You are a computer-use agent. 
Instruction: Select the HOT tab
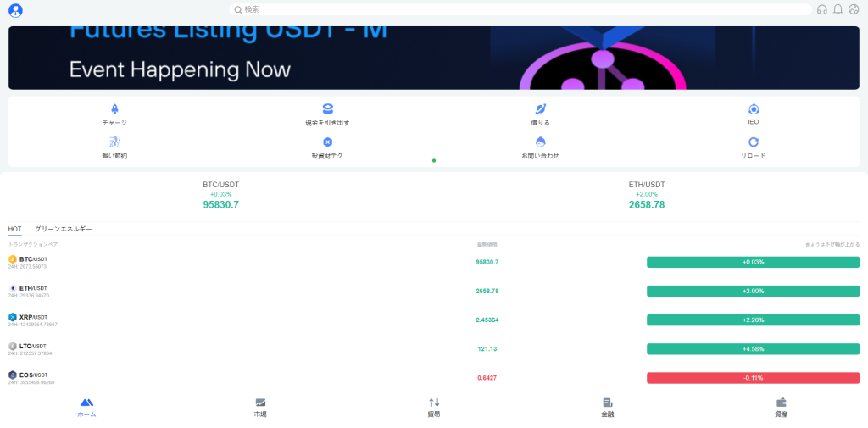(x=15, y=229)
